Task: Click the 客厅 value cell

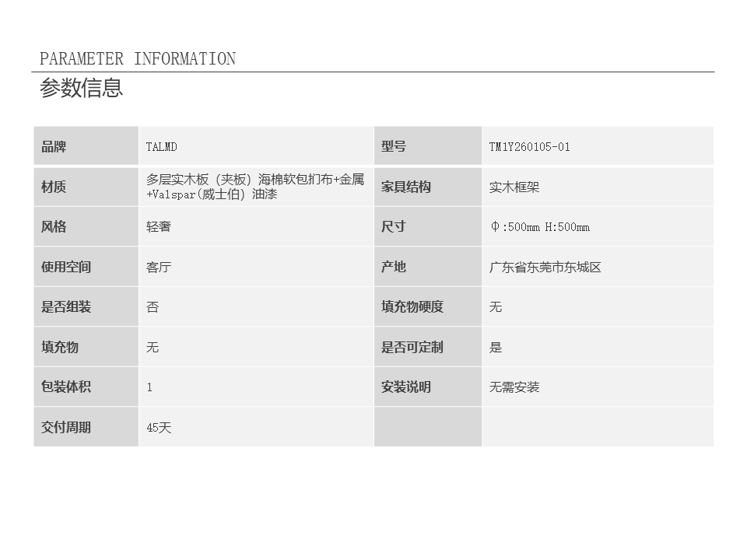Action: tap(159, 268)
